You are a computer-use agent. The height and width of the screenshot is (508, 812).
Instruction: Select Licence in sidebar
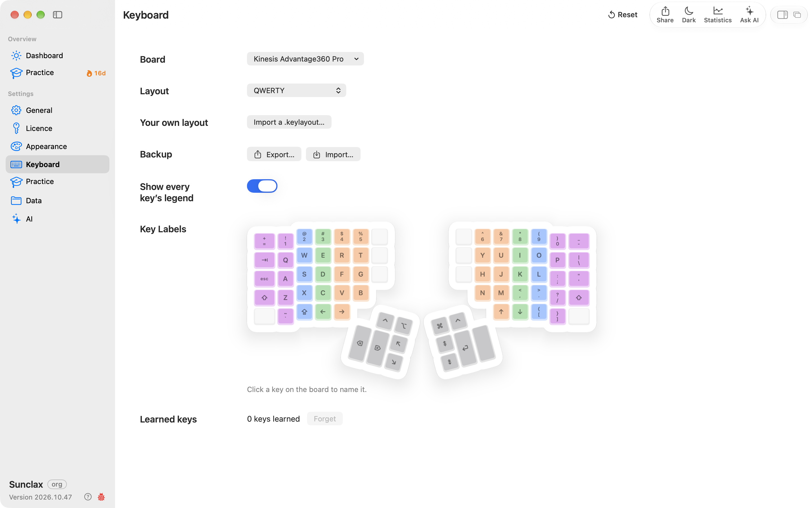(58, 128)
